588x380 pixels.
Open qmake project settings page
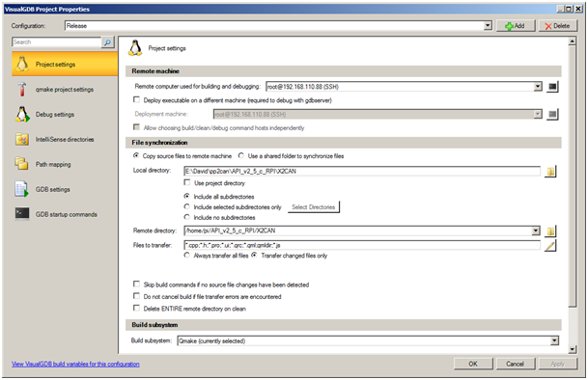(x=65, y=89)
